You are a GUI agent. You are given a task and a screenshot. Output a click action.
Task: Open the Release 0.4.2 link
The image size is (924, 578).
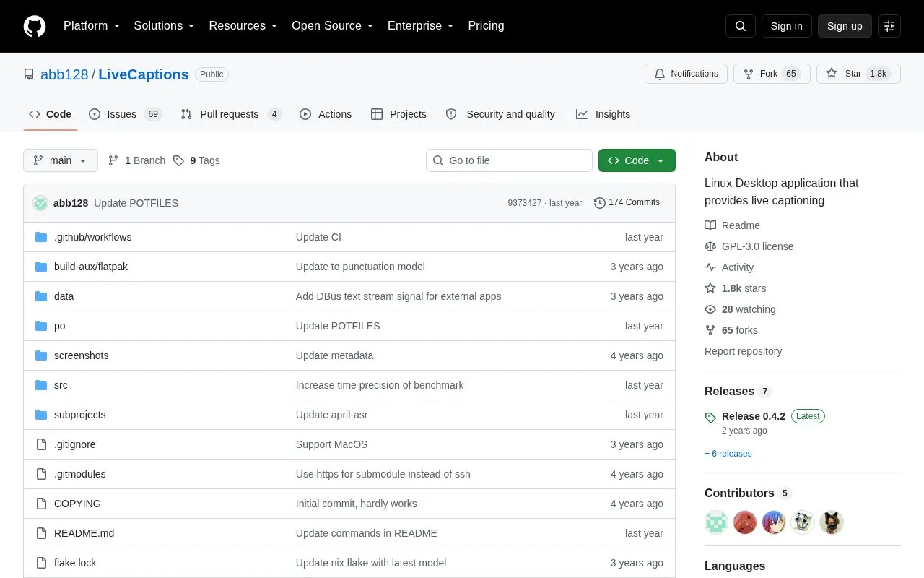[754, 416]
